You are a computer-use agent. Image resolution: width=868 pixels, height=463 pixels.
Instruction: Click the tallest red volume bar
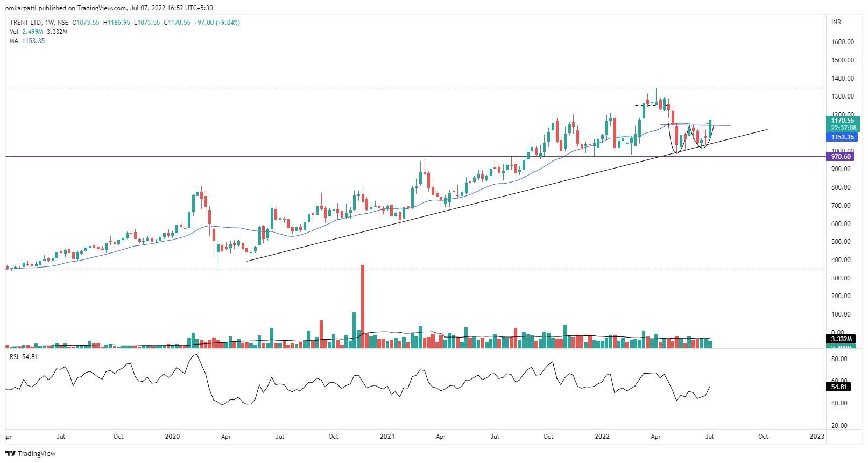363,306
